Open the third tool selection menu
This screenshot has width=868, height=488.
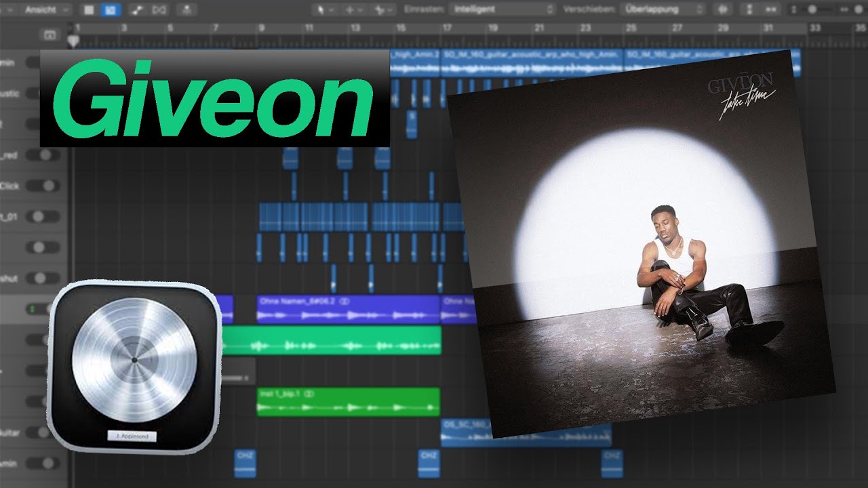click(383, 9)
